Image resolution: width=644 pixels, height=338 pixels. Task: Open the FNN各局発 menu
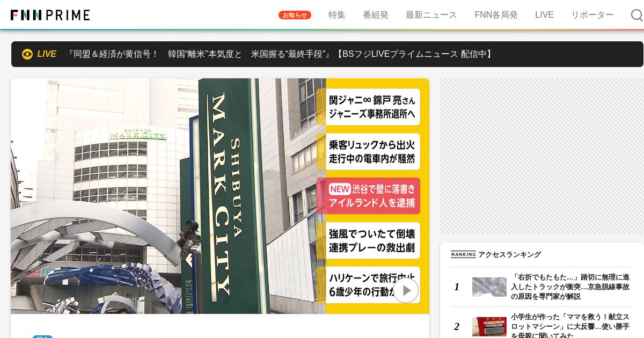(496, 15)
